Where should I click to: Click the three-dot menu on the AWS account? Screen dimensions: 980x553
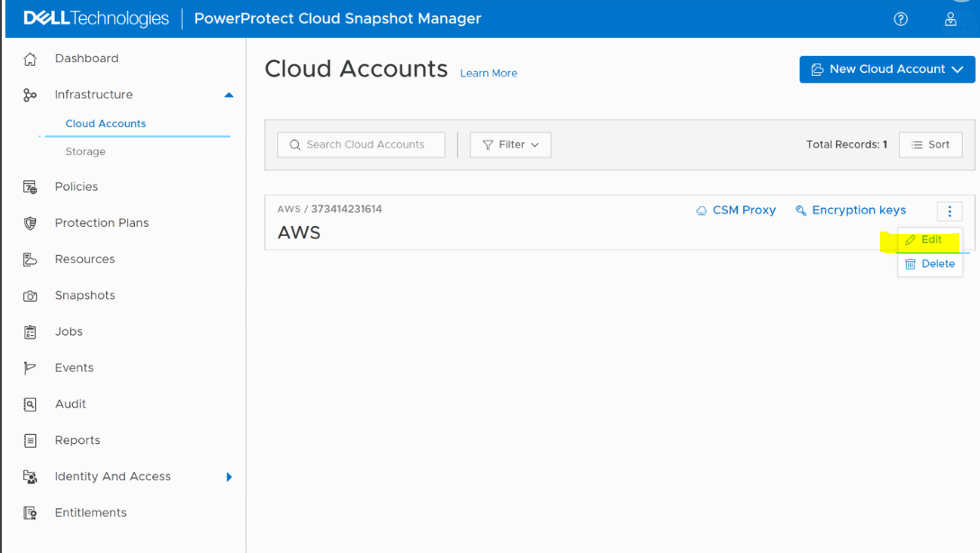pyautogui.click(x=949, y=211)
